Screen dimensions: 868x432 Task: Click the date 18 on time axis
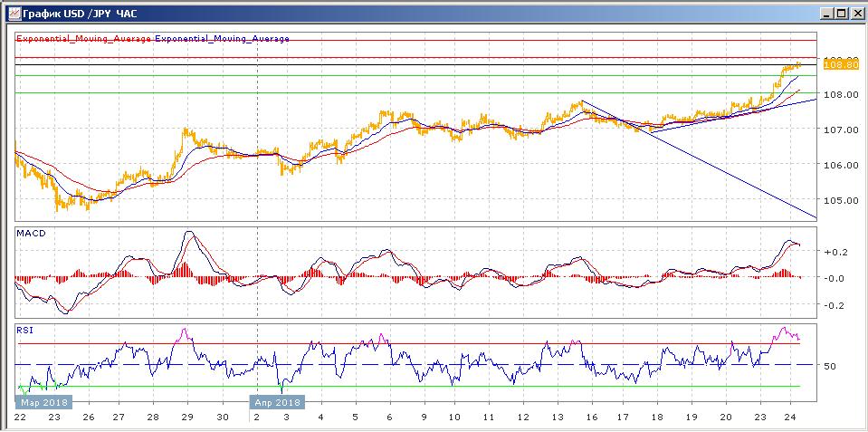pyautogui.click(x=658, y=418)
